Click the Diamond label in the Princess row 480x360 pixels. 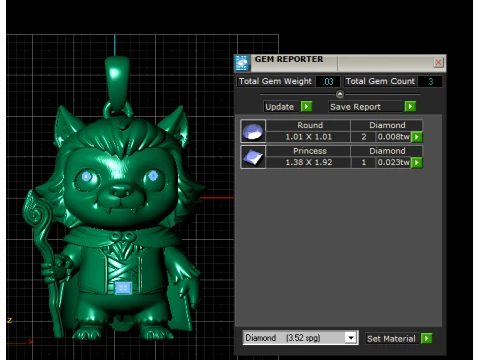click(387, 151)
